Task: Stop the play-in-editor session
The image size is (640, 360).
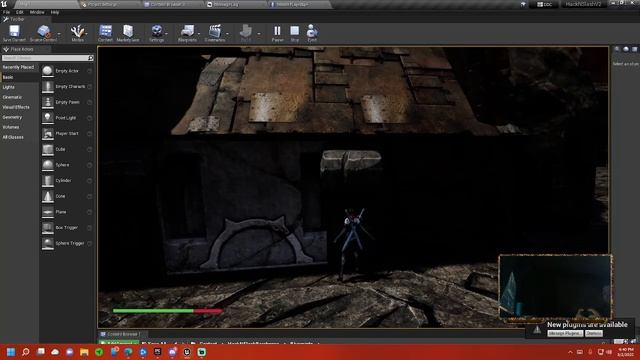Action: 295,31
